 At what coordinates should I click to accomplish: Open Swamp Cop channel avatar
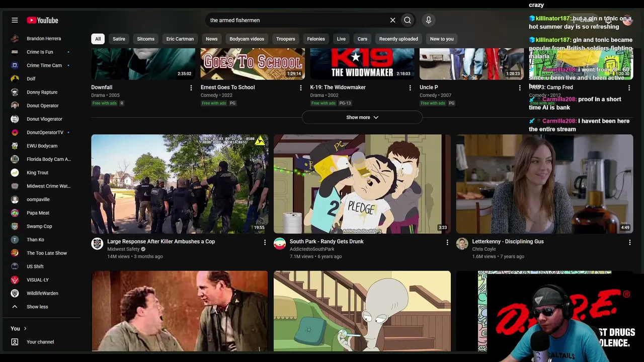coord(15,226)
